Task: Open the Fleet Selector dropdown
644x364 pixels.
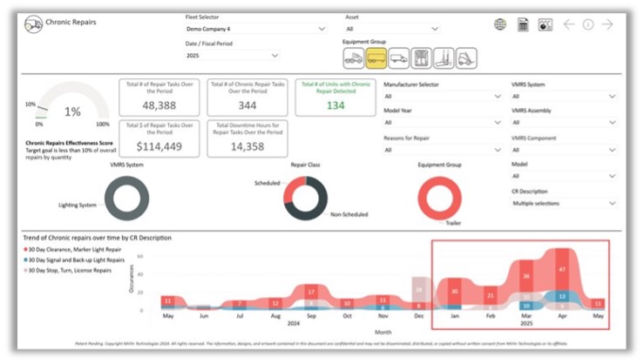Action: coord(255,29)
